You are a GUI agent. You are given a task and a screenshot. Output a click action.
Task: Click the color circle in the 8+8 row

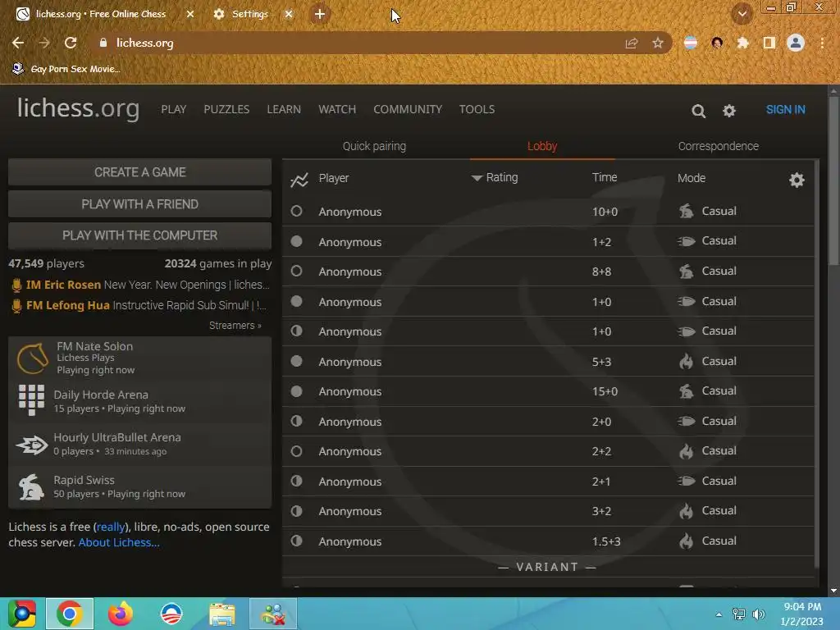click(296, 271)
